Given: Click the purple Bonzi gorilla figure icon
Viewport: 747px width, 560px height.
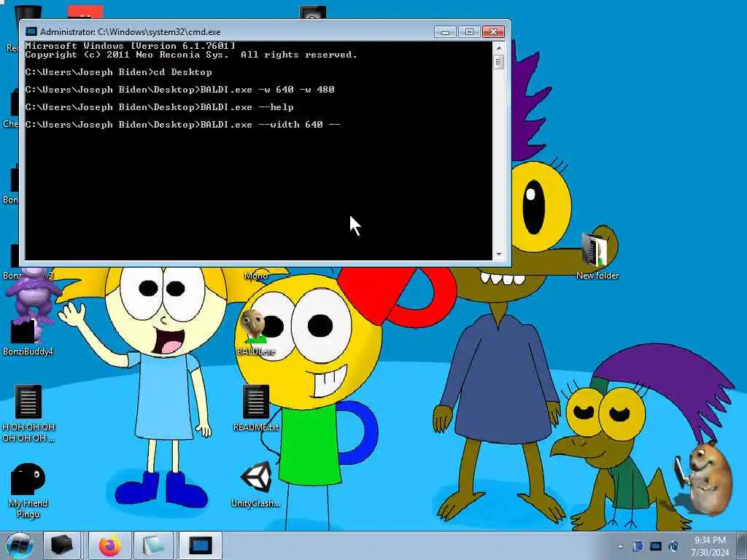Looking at the screenshot, I should click(x=32, y=295).
